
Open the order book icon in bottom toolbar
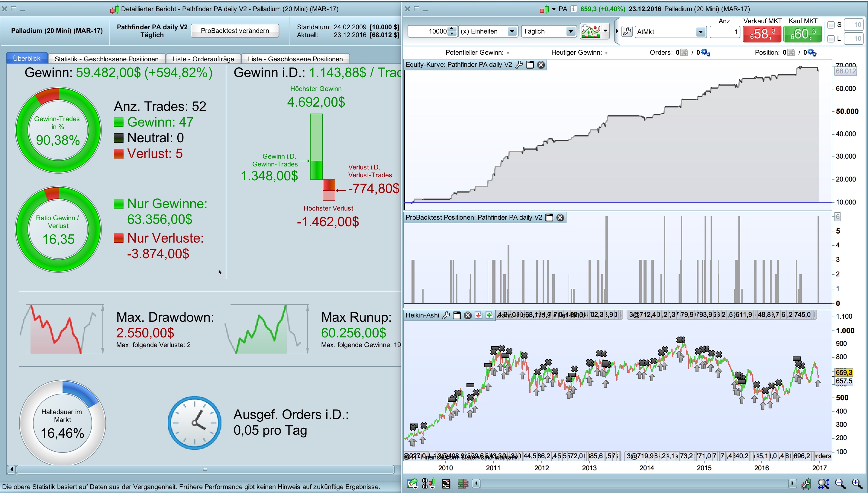pos(463,484)
